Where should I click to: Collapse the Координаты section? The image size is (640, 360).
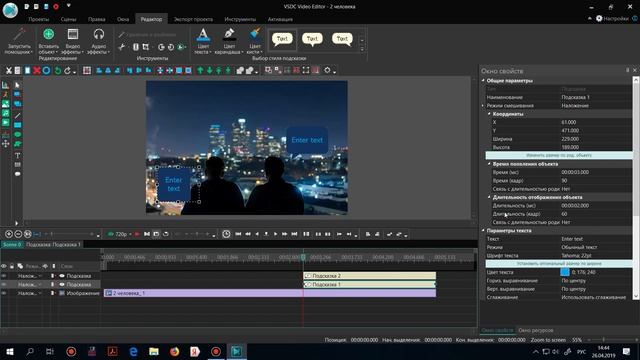[489, 114]
